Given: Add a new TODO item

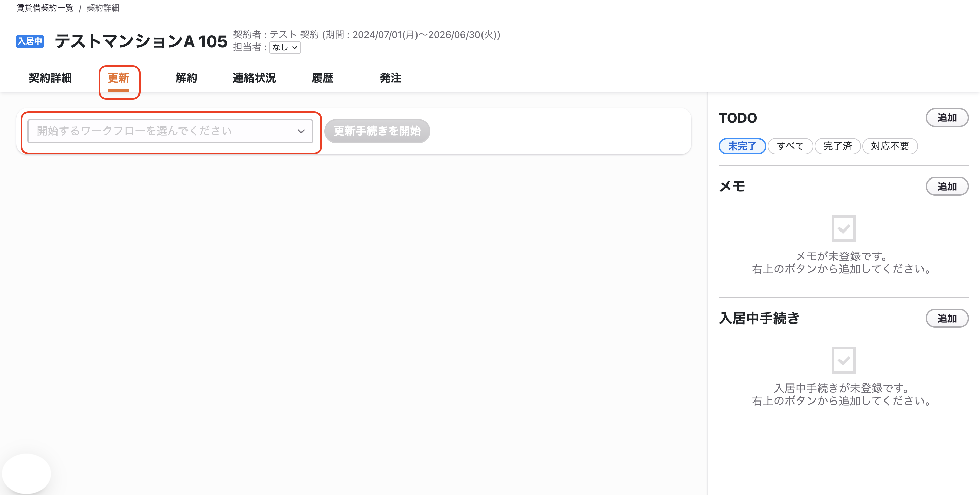Looking at the screenshot, I should click(947, 118).
